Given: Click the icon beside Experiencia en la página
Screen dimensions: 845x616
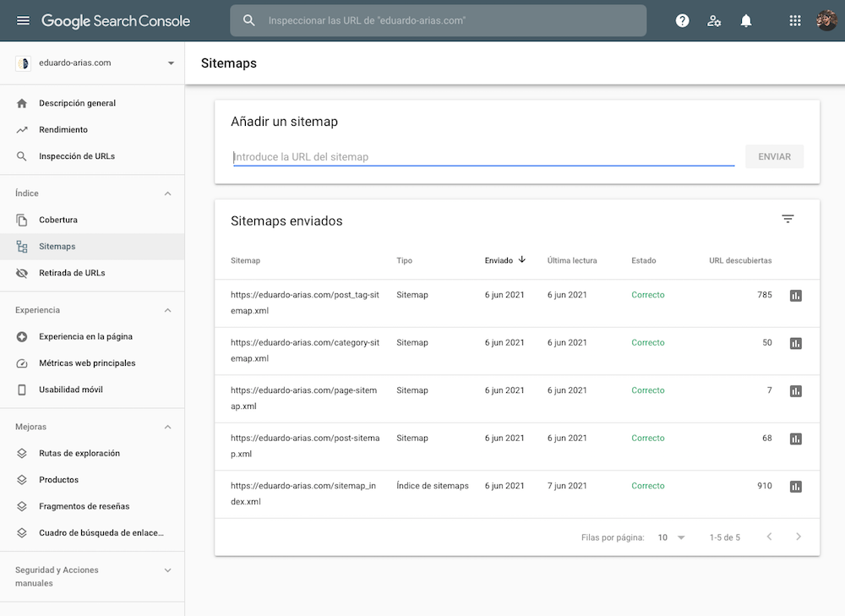Looking at the screenshot, I should pyautogui.click(x=22, y=337).
